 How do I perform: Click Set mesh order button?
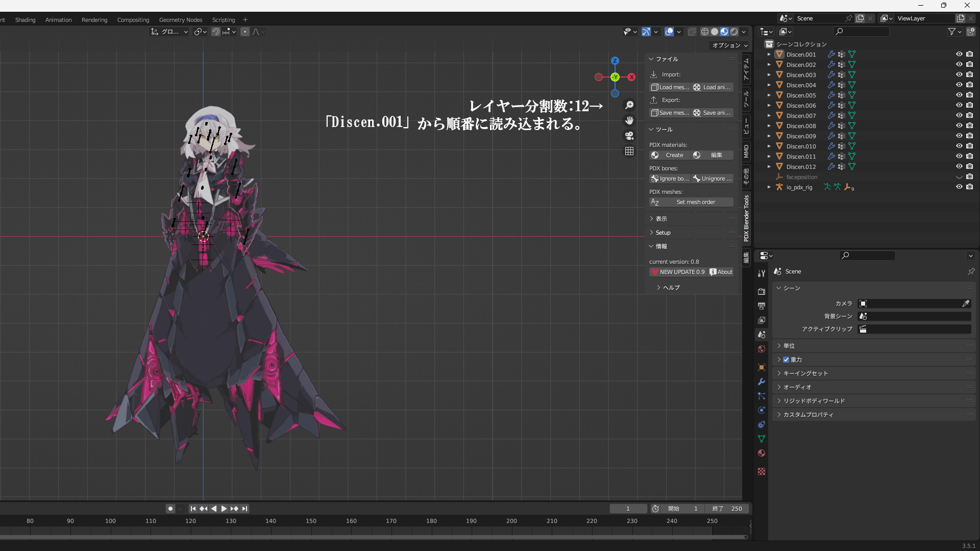(692, 202)
